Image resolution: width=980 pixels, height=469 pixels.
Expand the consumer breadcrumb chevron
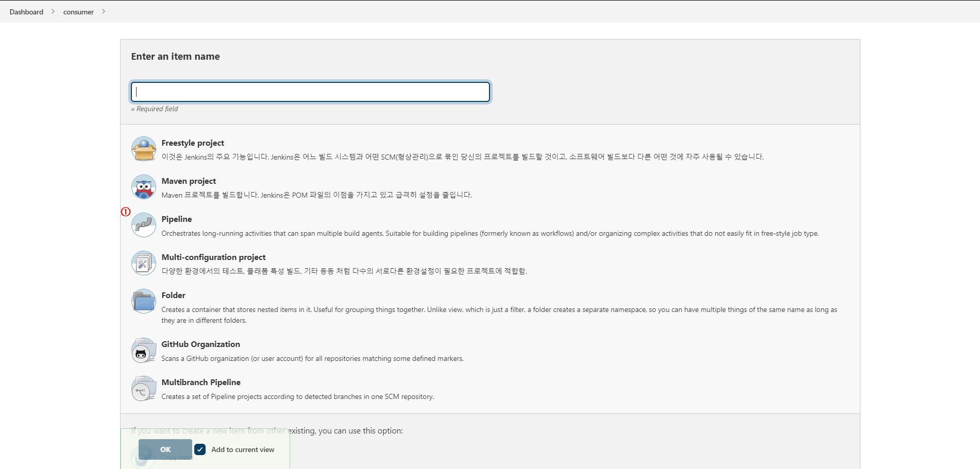(103, 11)
